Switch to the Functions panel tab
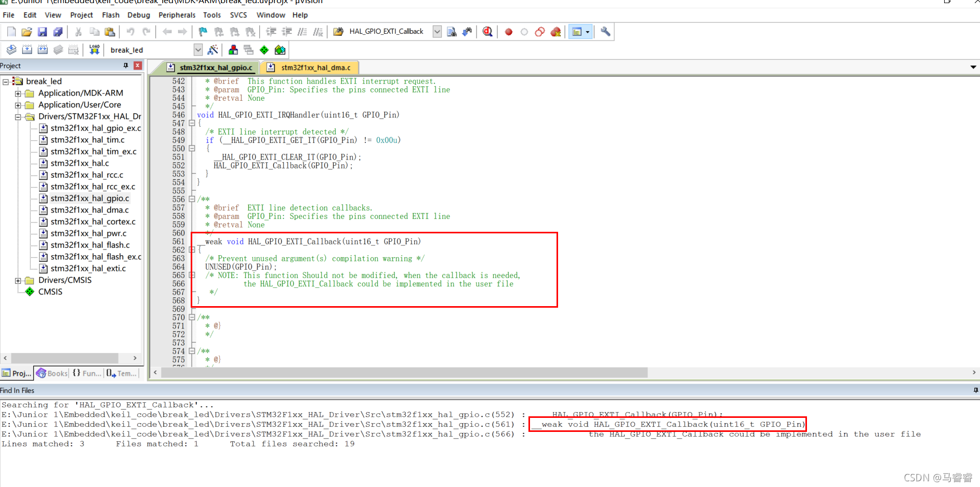Image resolution: width=980 pixels, height=487 pixels. click(x=87, y=373)
